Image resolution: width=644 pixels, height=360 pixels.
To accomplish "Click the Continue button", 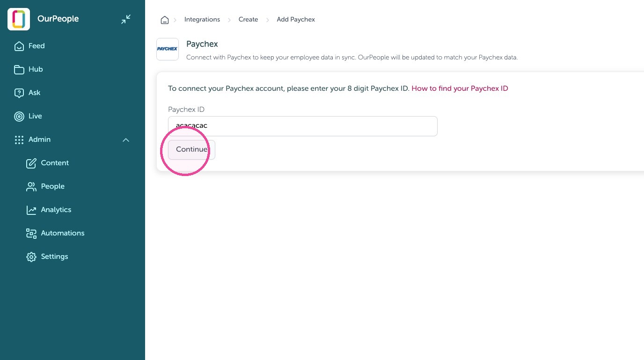I will coord(191,149).
